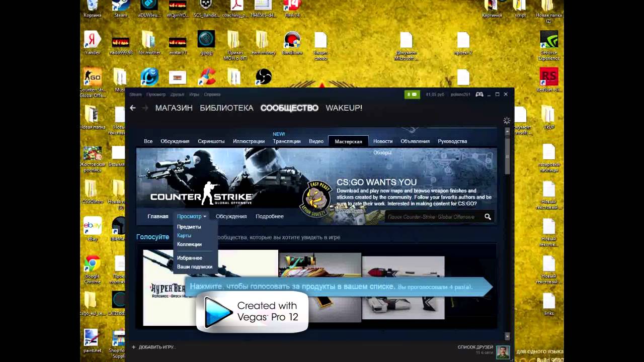Click the Steam page vertical scrollbar
The height and width of the screenshot is (362, 644).
(507, 156)
